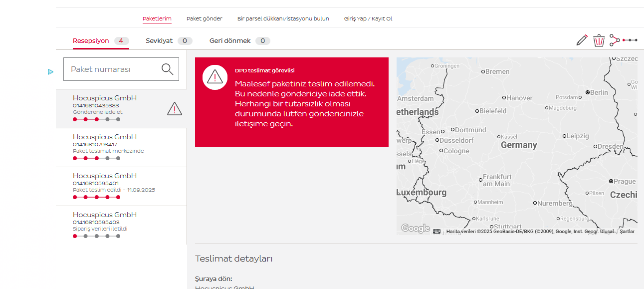The height and width of the screenshot is (289, 644).
Task: Click the magnifier search icon
Action: point(168,69)
